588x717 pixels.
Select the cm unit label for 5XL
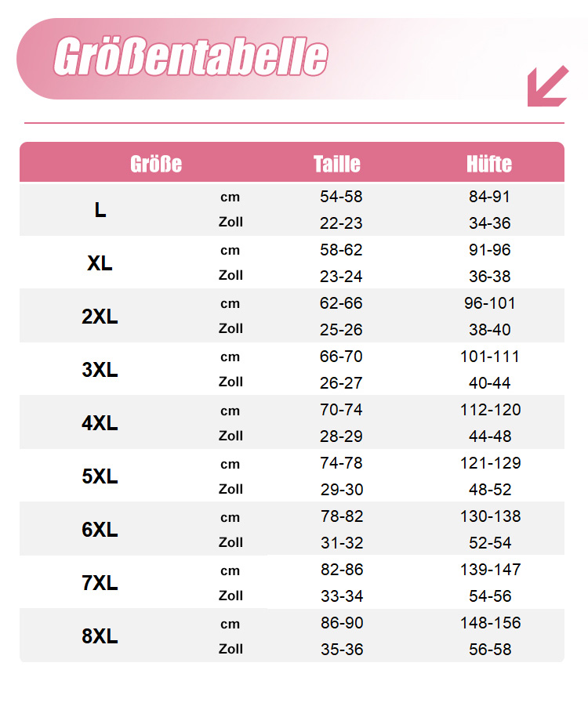pyautogui.click(x=230, y=464)
